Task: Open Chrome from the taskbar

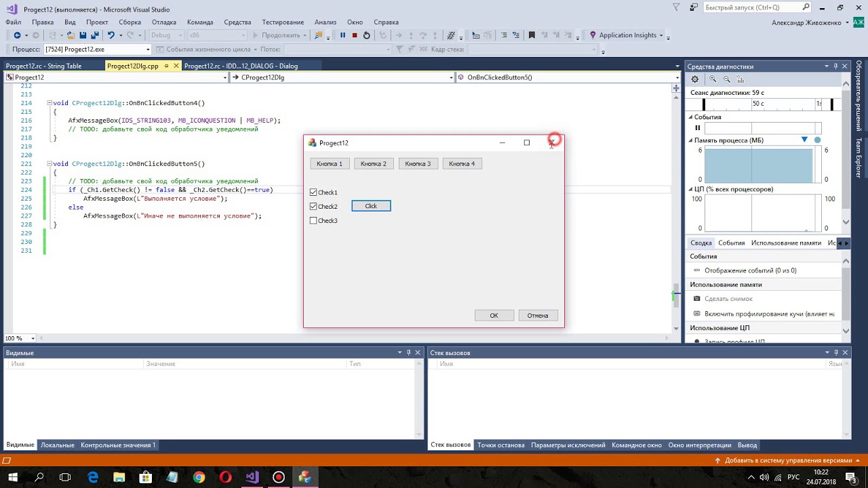Action: tap(199, 477)
